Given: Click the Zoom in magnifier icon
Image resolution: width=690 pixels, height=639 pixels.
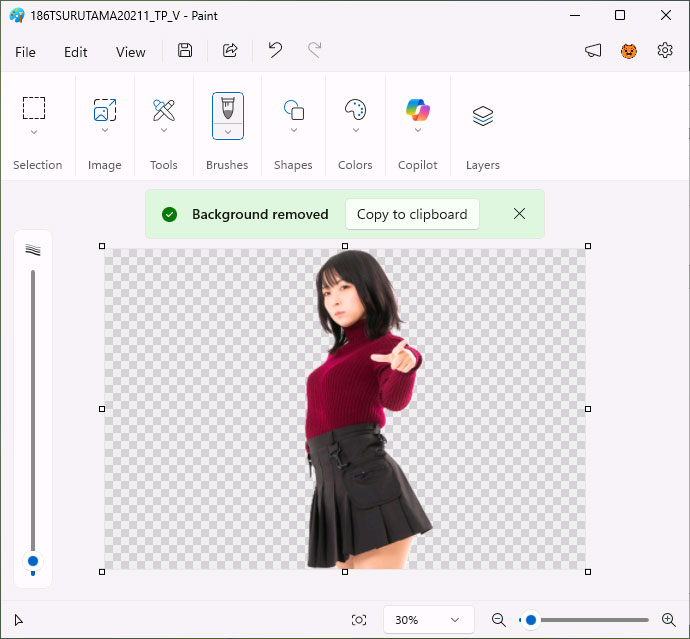Looking at the screenshot, I should [668, 620].
